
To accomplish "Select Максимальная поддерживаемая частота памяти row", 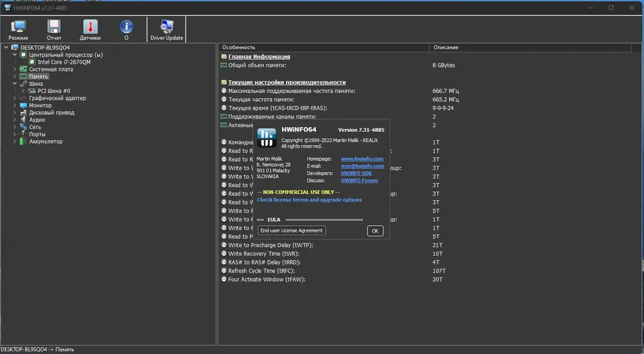I will point(292,91).
